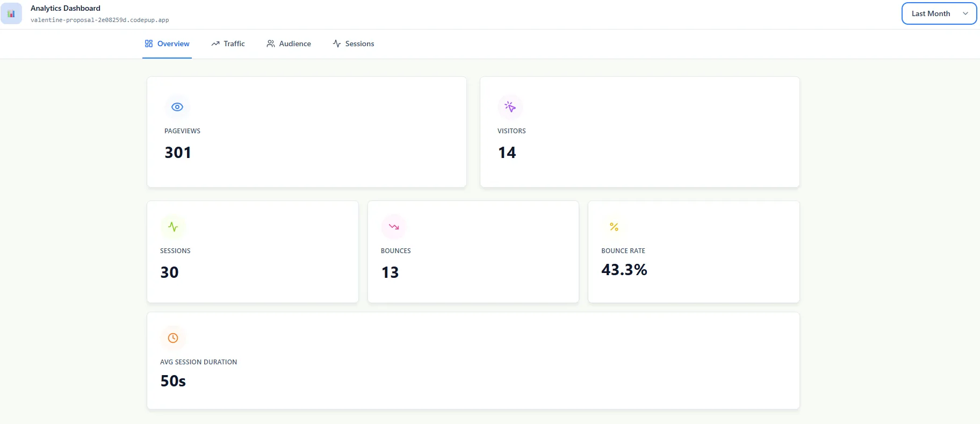Click the average duration value 50s

(173, 381)
